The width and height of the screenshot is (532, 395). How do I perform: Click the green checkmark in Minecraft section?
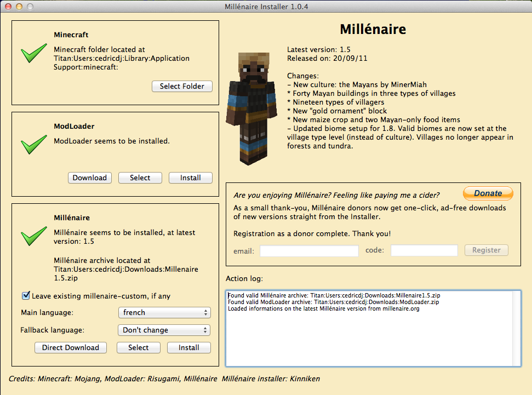tap(33, 53)
